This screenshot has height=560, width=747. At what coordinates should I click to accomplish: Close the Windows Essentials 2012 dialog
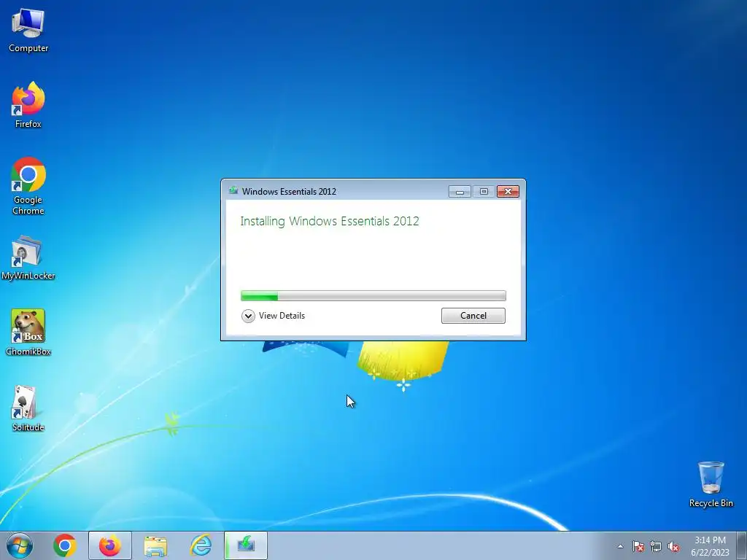[x=508, y=192]
